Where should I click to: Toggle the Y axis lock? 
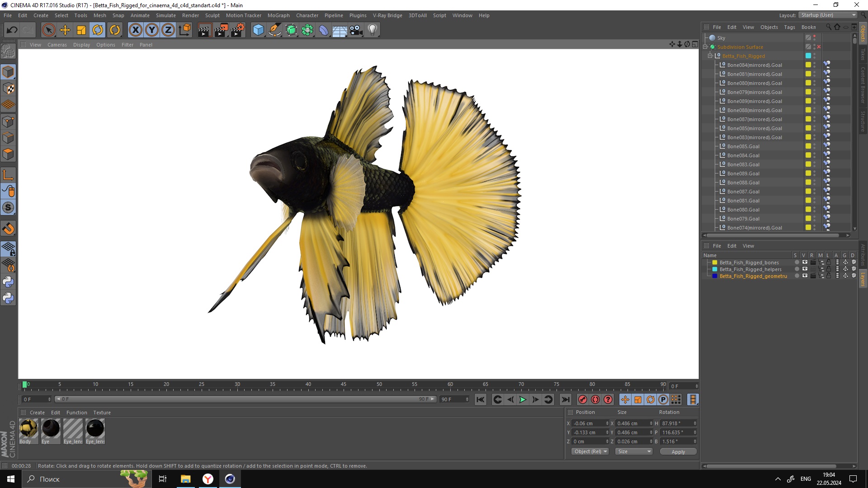152,30
